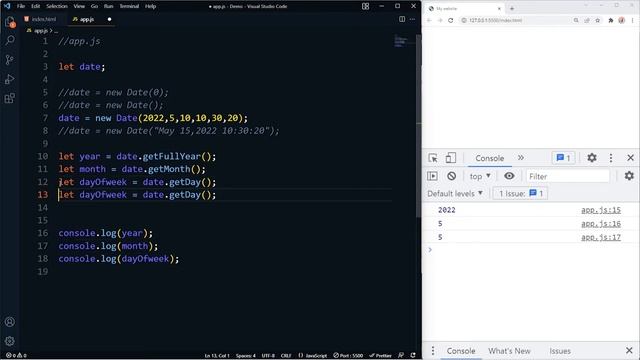Select the Console tab in DevTools
This screenshot has height=360, width=640.
489,158
